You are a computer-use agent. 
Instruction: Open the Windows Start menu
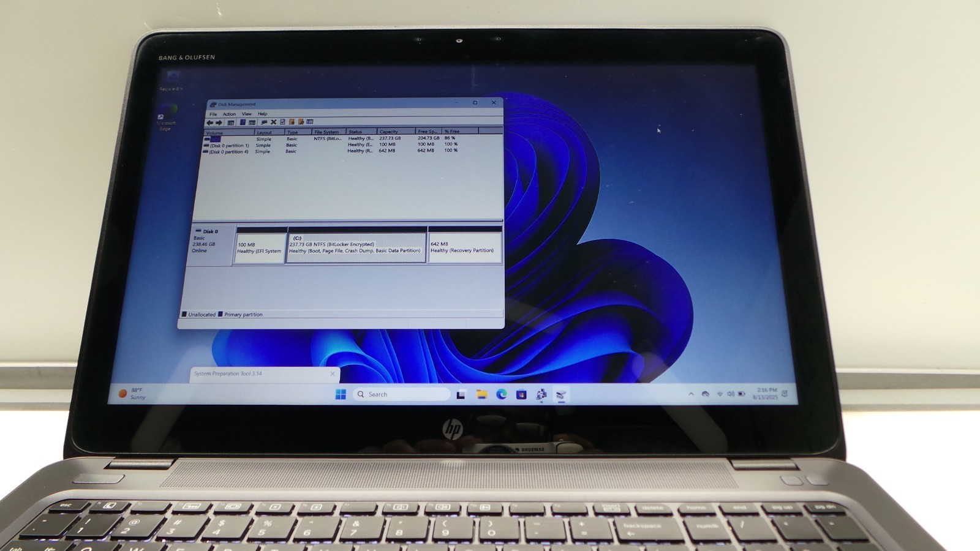(341, 394)
